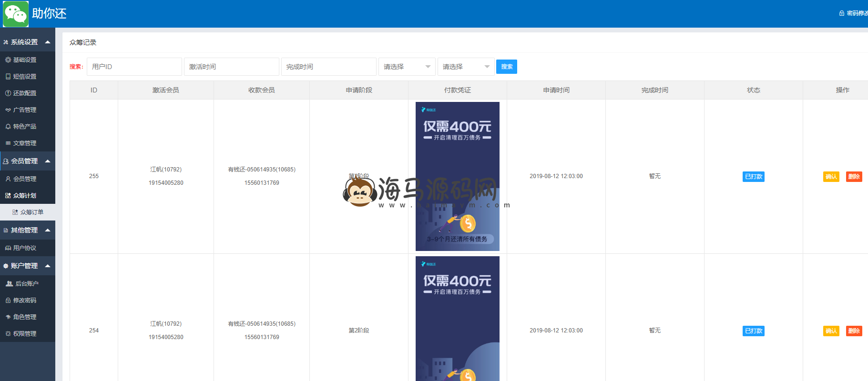Viewport: 868px width, 381px height.
Task: Click the lock icon next to 修改密码
Action: pos(8,301)
